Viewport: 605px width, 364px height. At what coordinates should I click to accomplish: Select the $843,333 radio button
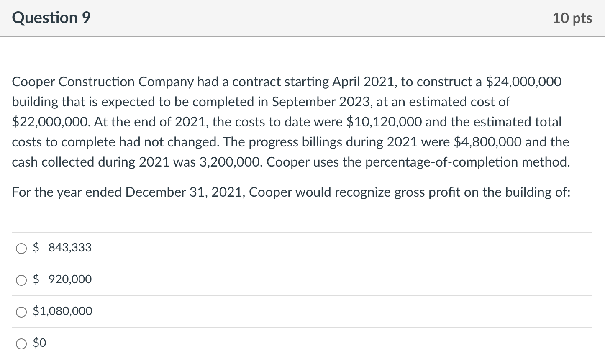tap(21, 249)
